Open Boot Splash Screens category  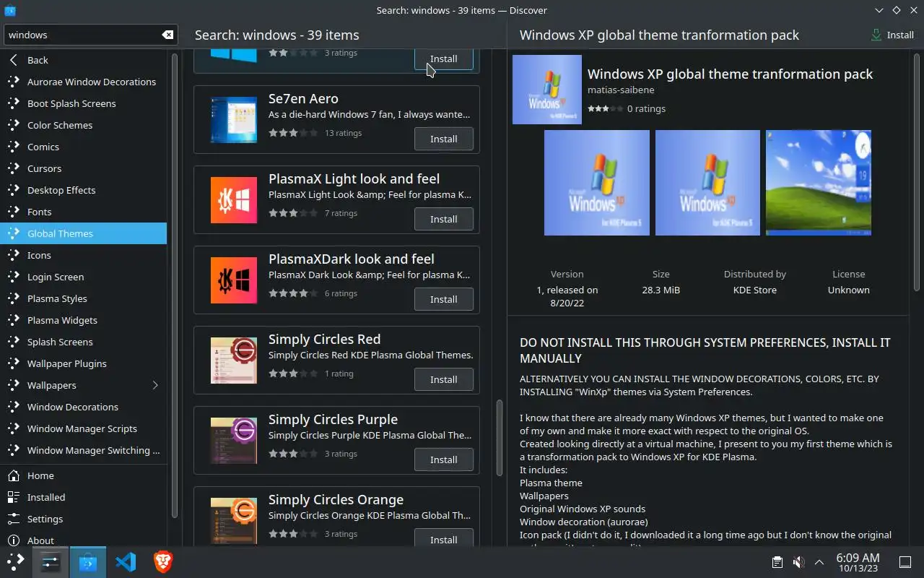coord(84,103)
